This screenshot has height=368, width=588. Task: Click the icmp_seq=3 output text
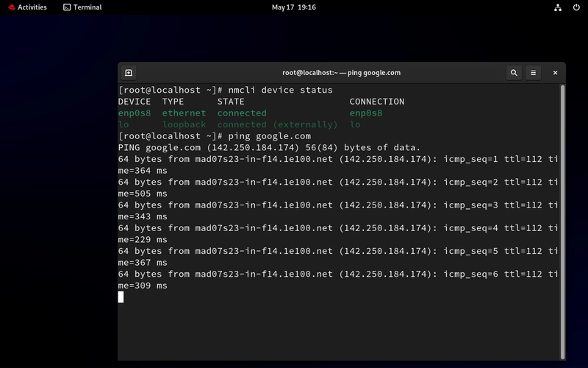pyautogui.click(x=470, y=205)
